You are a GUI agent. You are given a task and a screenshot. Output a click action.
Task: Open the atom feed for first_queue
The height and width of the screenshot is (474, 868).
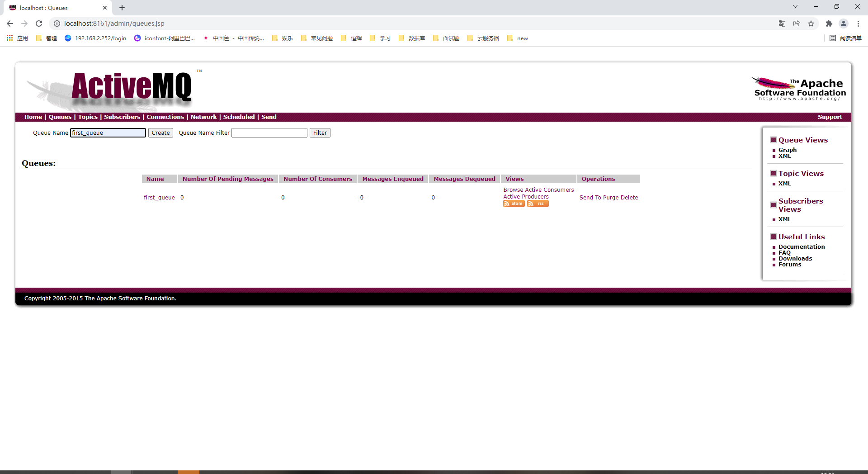pos(514,204)
